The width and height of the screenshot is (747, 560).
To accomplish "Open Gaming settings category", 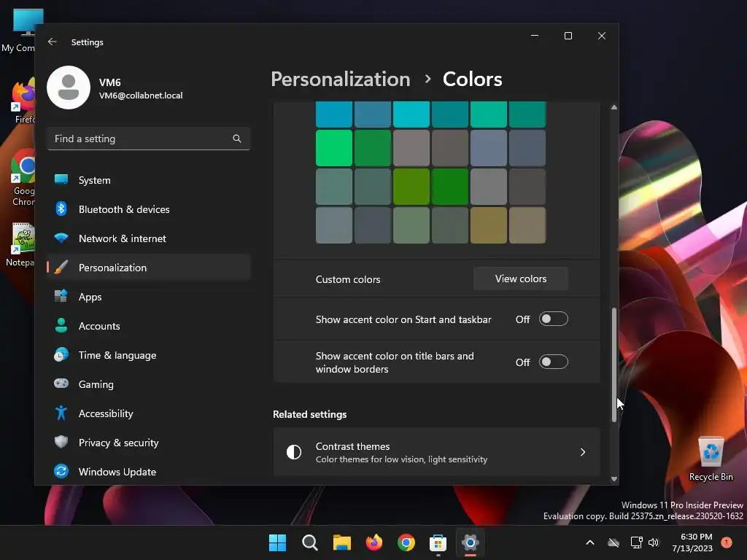I will pyautogui.click(x=149, y=384).
